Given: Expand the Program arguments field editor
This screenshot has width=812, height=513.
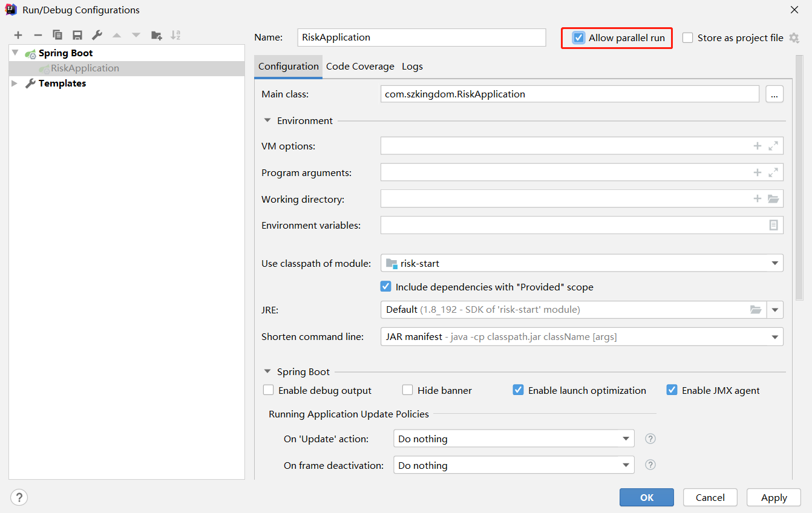Looking at the screenshot, I should coord(773,172).
